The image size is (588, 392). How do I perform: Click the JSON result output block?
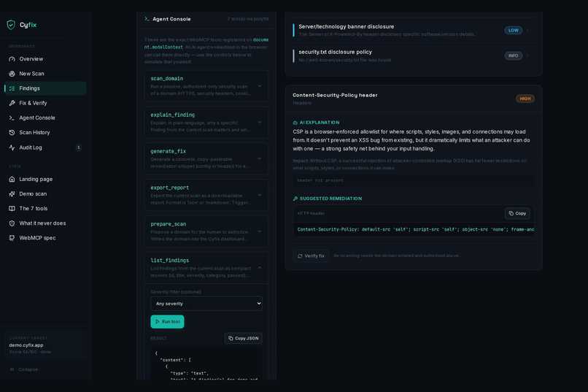(x=206, y=364)
